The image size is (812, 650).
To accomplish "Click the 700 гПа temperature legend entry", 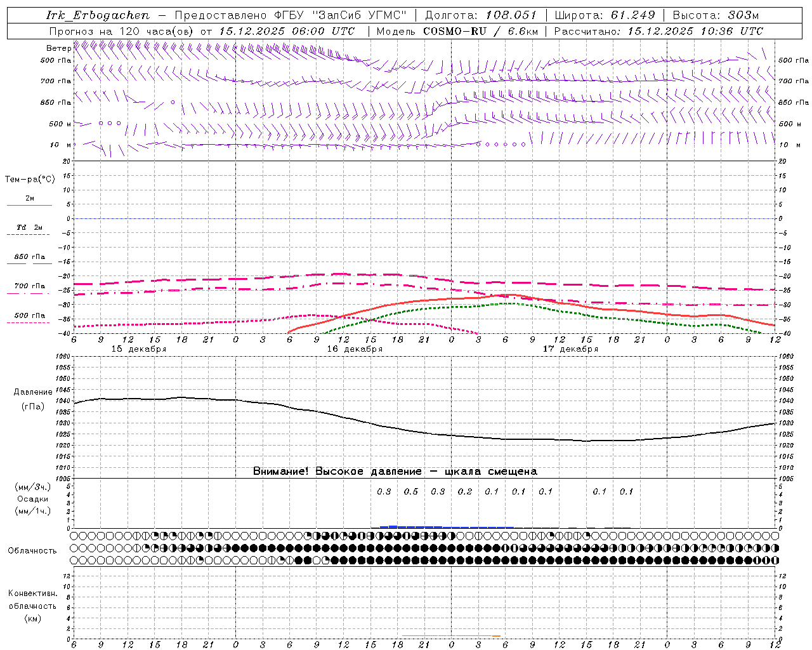I will 29,286.
